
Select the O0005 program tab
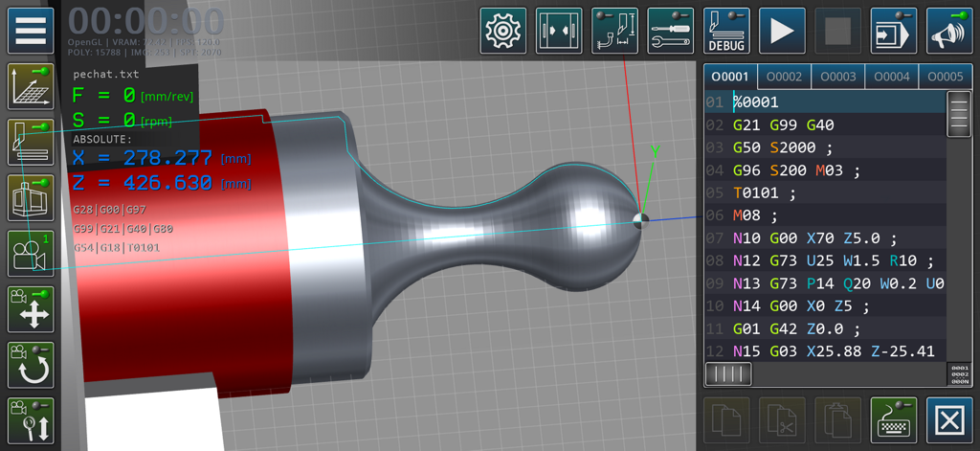click(944, 77)
